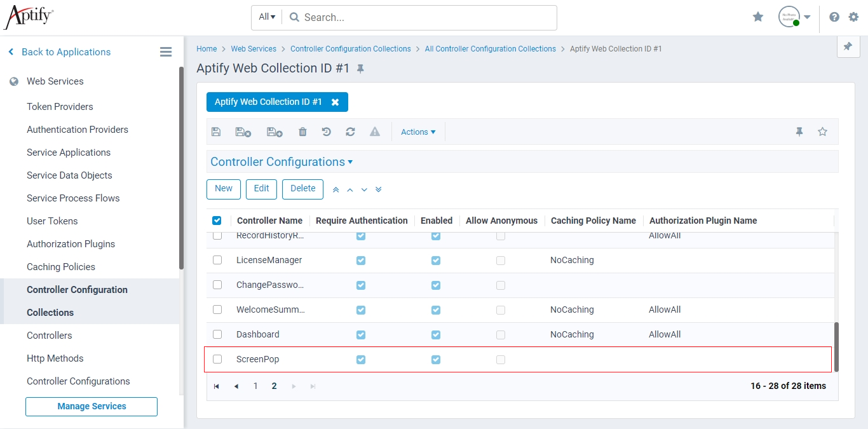Click the Save and New icon
The height and width of the screenshot is (429, 868).
click(275, 132)
